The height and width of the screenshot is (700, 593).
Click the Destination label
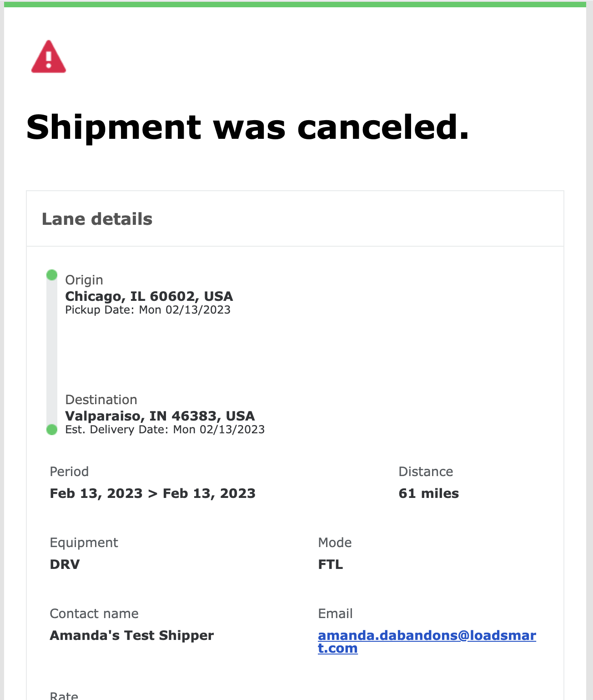click(x=101, y=400)
